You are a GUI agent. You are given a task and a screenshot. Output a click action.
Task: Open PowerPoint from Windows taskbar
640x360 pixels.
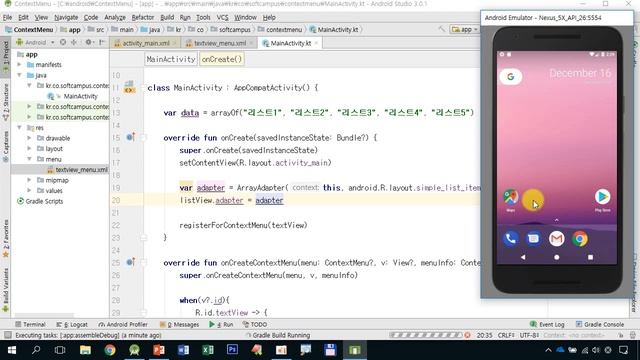pos(159,350)
